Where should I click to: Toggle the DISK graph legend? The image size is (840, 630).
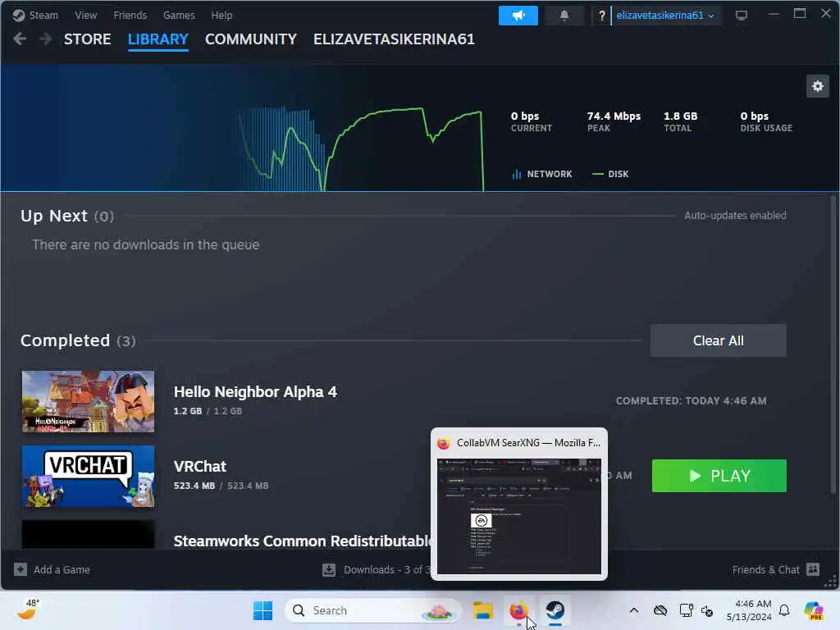click(x=610, y=174)
